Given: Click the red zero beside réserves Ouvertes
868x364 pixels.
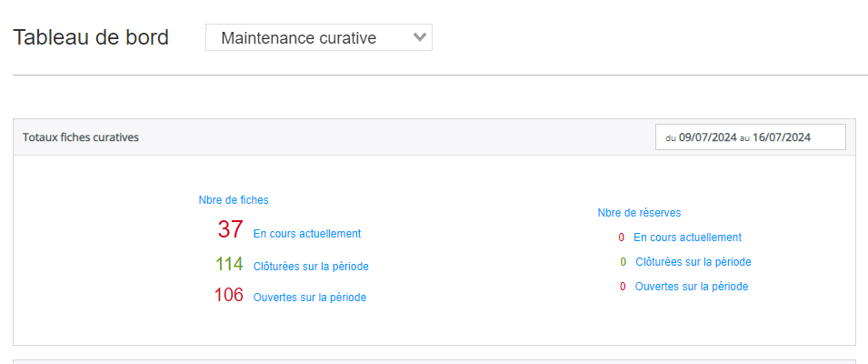Looking at the screenshot, I should pos(623,287).
